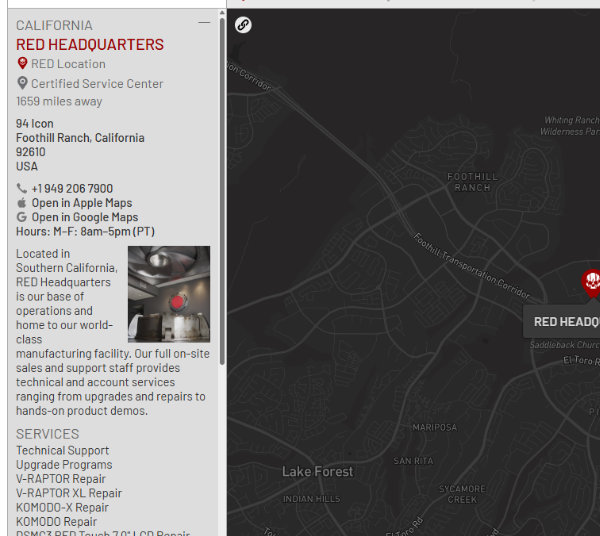600x536 pixels.
Task: Click the red RED Location pin icon
Action: point(23,64)
